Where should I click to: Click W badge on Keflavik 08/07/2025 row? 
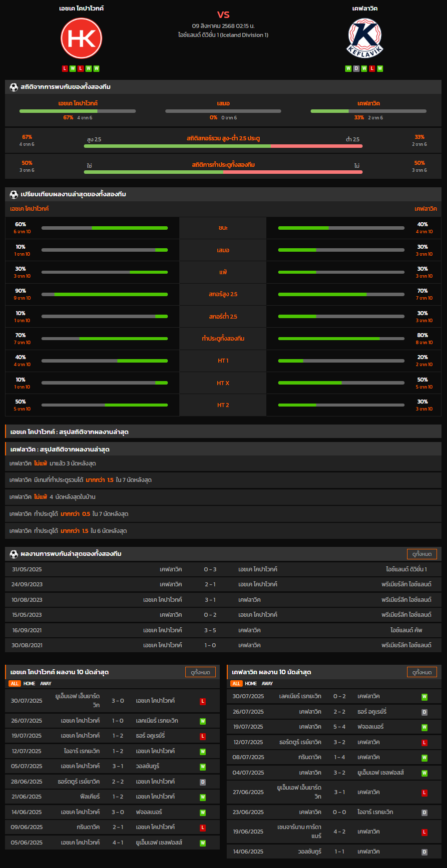(x=425, y=758)
